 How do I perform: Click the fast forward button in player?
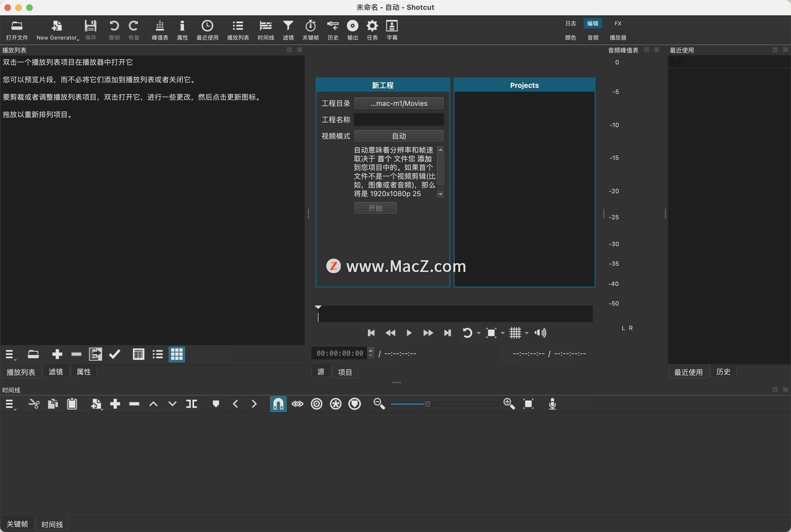[x=428, y=333]
